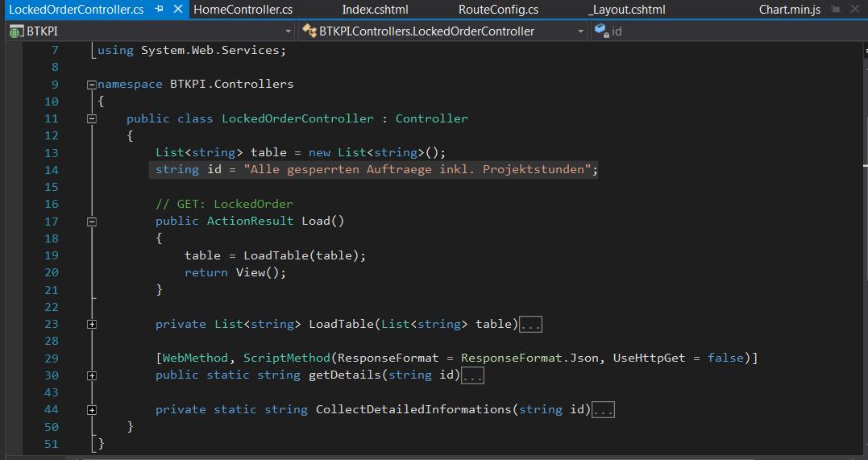Screen dimensions: 868x460
Task: Expand the LoadTable method outline
Action: (x=92, y=325)
